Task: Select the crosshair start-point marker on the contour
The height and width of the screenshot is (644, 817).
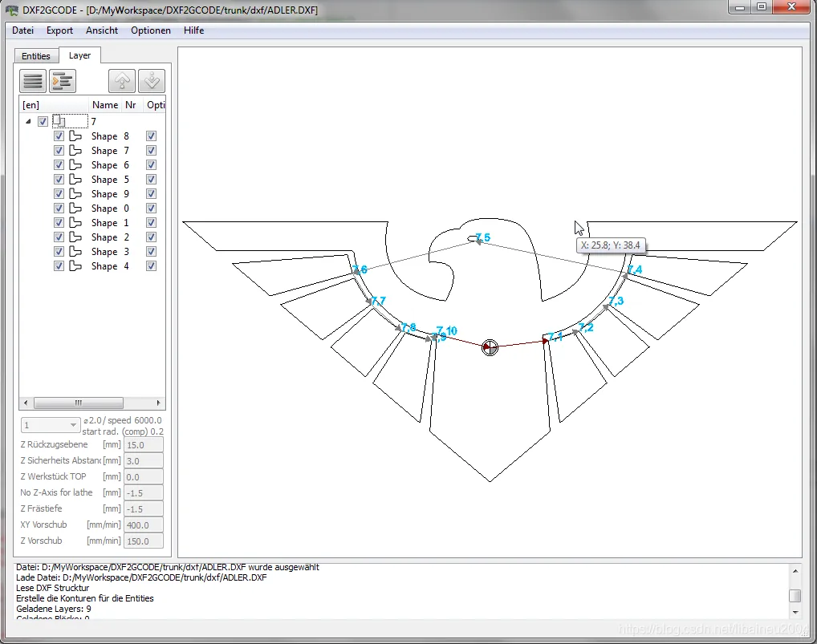Action: [x=490, y=347]
